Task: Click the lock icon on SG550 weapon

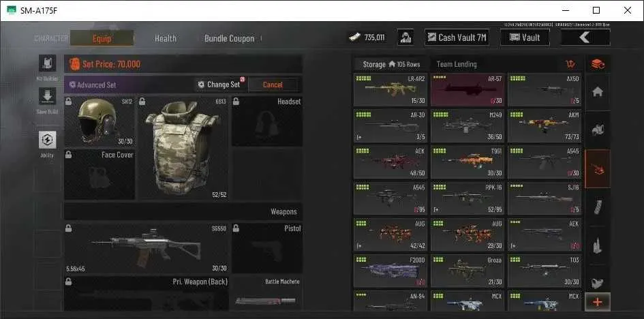Action: coord(69,228)
